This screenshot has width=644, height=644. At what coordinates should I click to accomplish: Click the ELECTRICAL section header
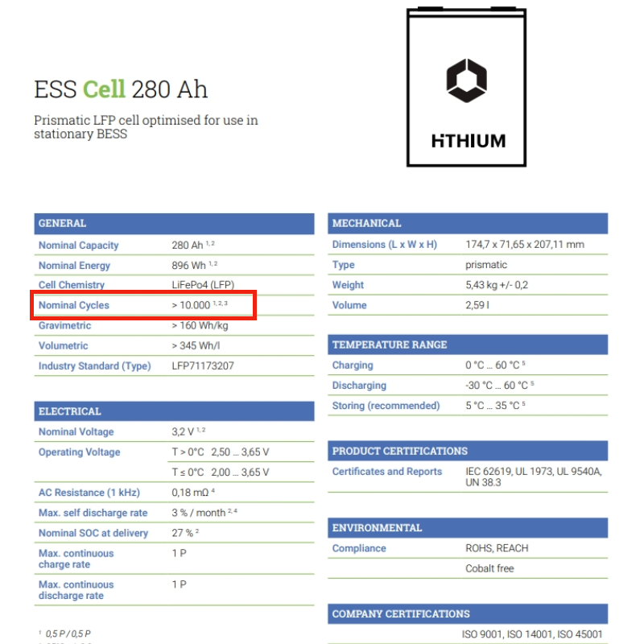pos(174,411)
